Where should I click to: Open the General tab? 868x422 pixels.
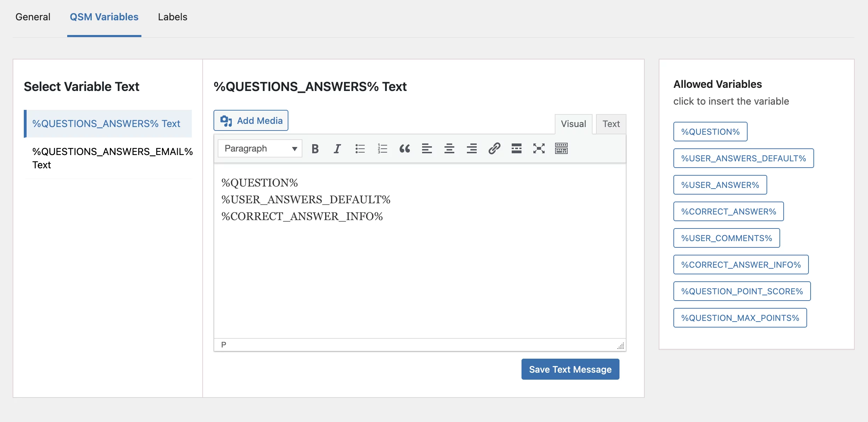(x=33, y=17)
